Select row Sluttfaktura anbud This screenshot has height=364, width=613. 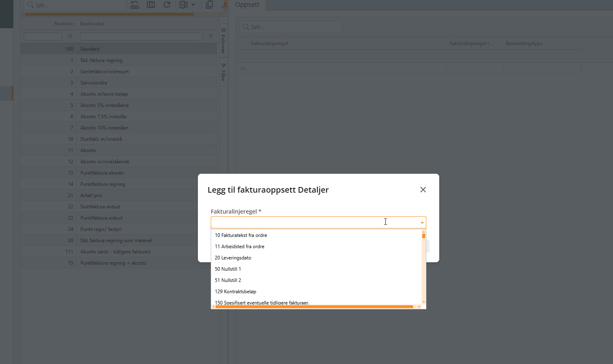tap(109, 206)
